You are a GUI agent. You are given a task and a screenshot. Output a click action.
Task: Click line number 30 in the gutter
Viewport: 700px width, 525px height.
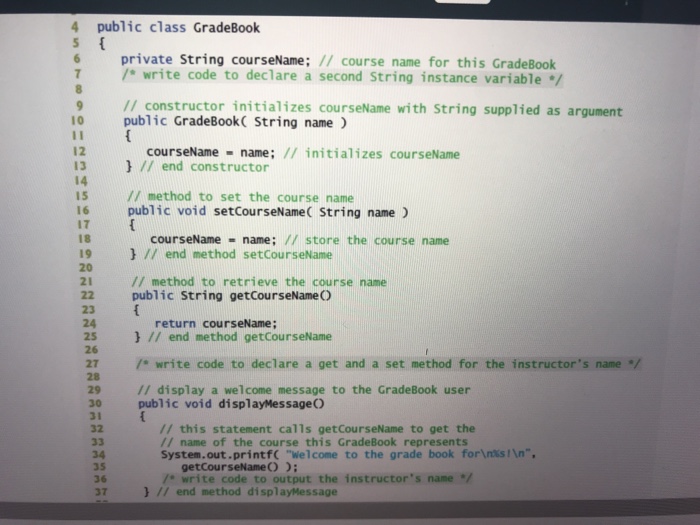coord(95,403)
